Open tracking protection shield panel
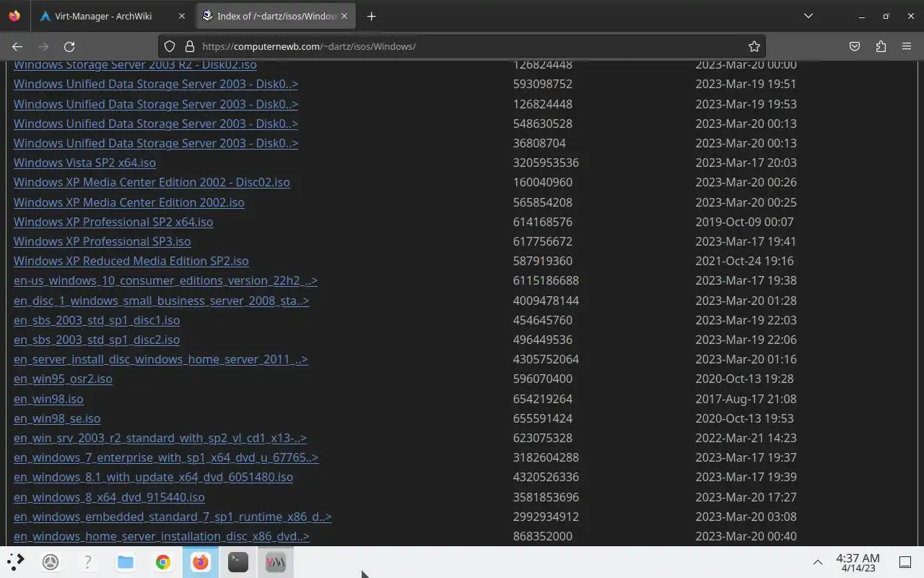The image size is (924, 578). coord(169,46)
